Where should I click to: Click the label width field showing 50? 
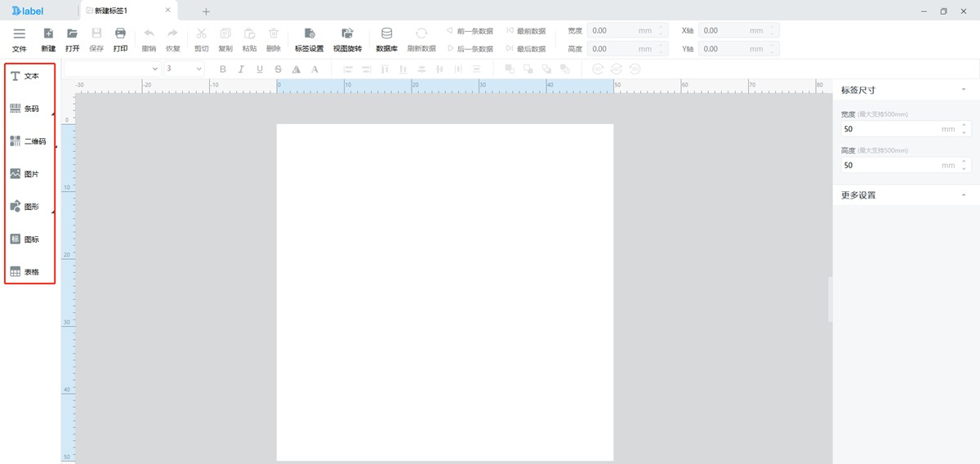(890, 129)
